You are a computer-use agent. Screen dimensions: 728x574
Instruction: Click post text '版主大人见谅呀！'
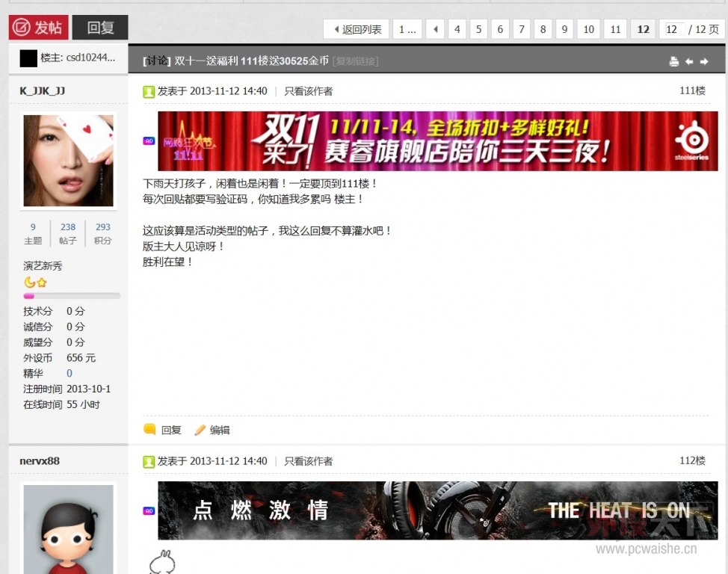coord(183,246)
